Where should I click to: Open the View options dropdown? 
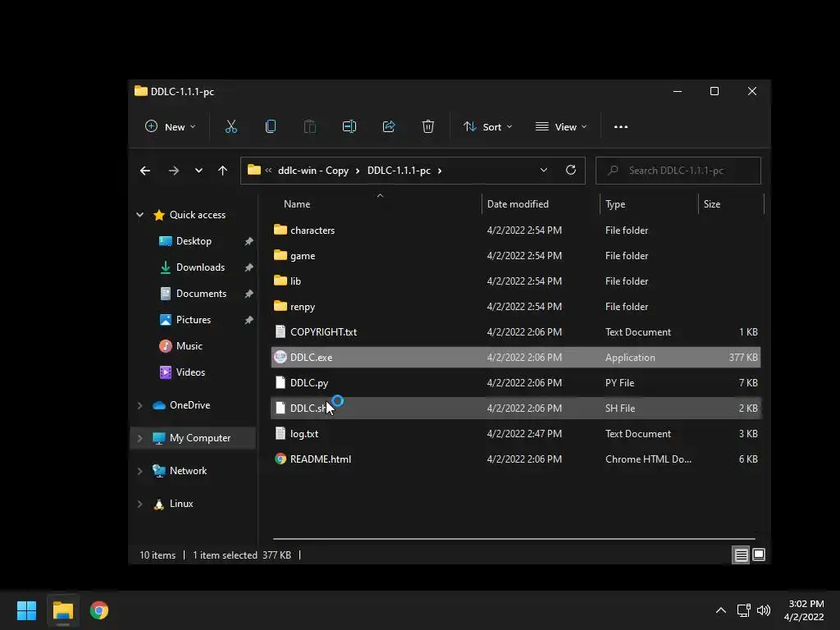point(561,127)
